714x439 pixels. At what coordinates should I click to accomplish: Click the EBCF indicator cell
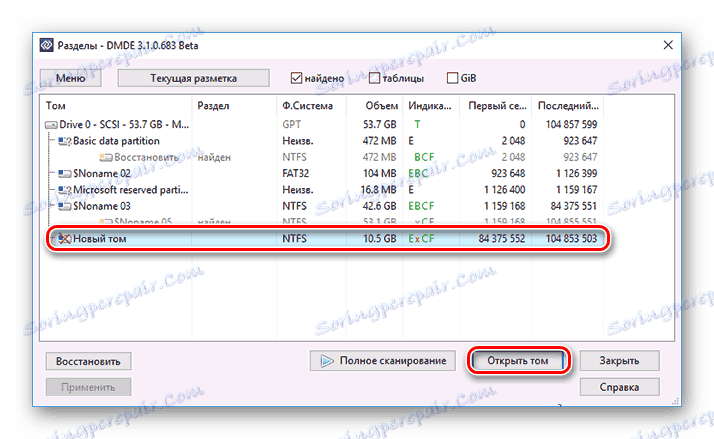pos(421,206)
